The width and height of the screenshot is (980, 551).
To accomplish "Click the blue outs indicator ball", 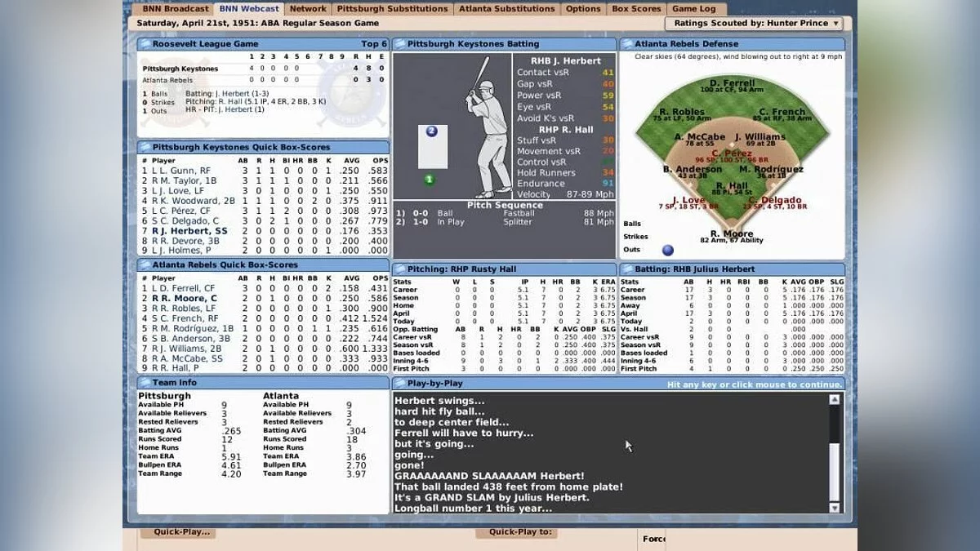I will (x=668, y=250).
